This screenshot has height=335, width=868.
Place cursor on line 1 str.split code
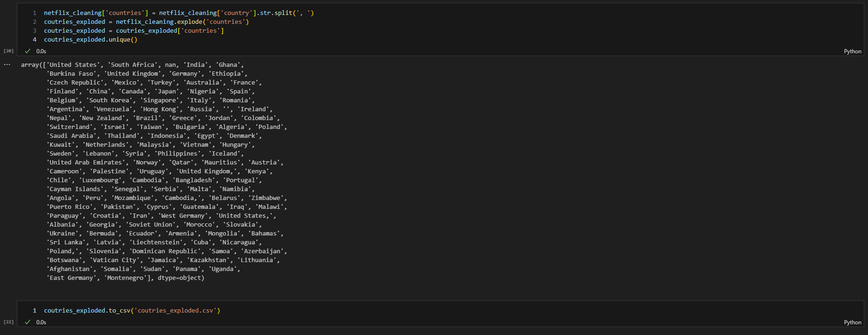276,13
